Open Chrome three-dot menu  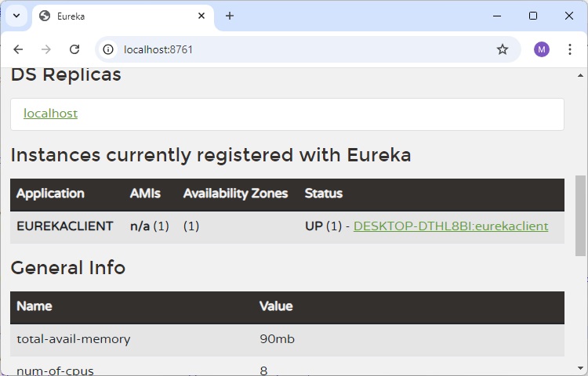pos(570,49)
